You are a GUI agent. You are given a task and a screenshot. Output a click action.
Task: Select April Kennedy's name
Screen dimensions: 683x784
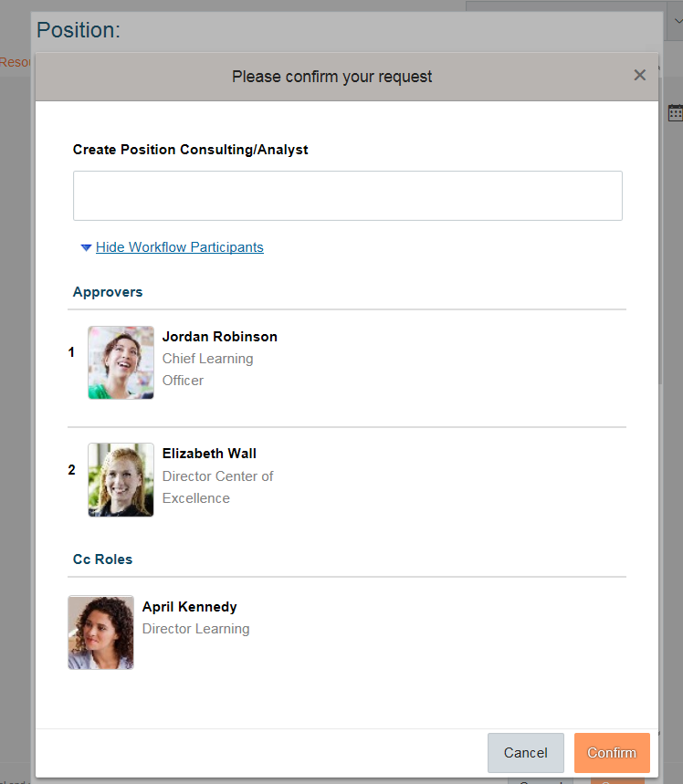coord(189,607)
